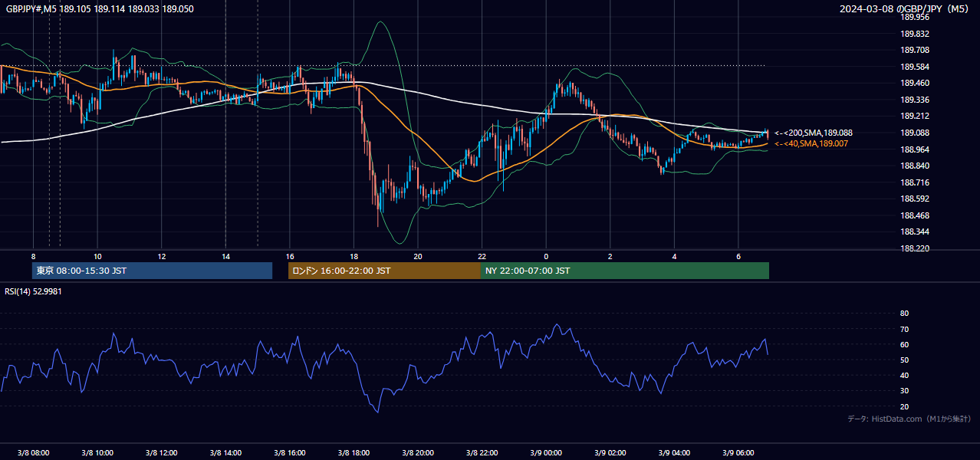Click the time axis label 3/8 20:00
The height and width of the screenshot is (460, 980).
click(x=418, y=452)
